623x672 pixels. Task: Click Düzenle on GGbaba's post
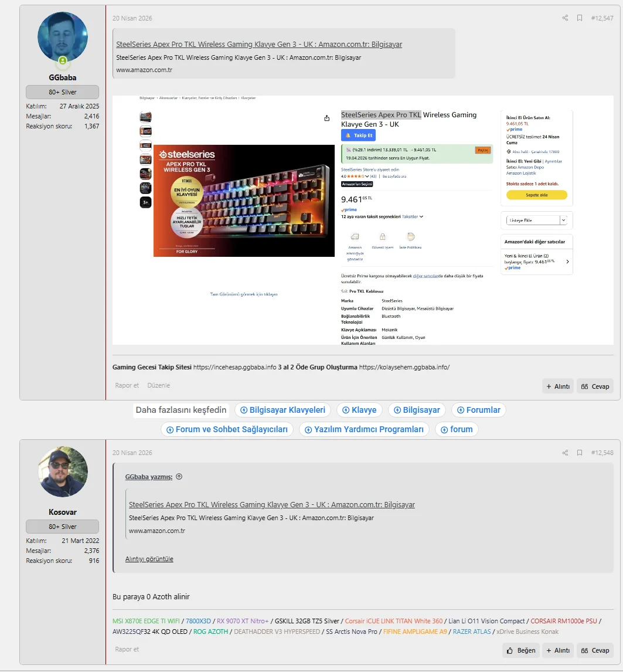click(159, 385)
